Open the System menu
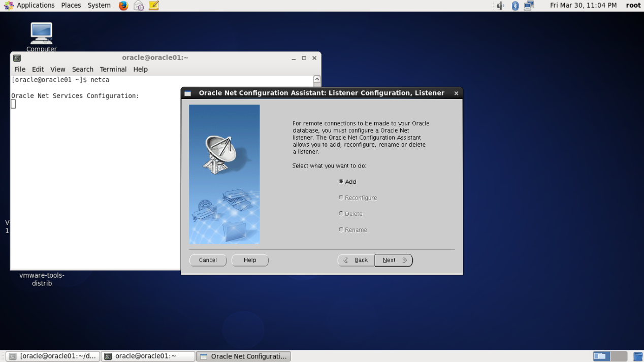The width and height of the screenshot is (644, 362). tap(99, 6)
